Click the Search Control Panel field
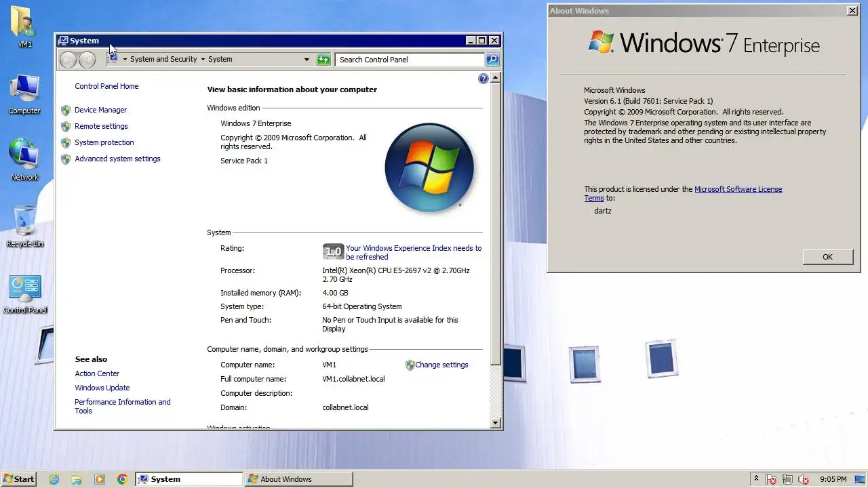 410,60
